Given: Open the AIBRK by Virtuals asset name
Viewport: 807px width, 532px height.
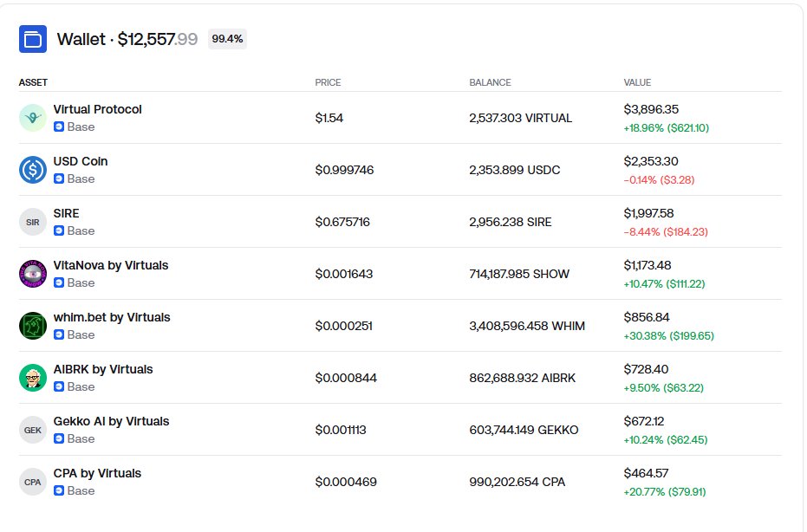Looking at the screenshot, I should [x=103, y=369].
